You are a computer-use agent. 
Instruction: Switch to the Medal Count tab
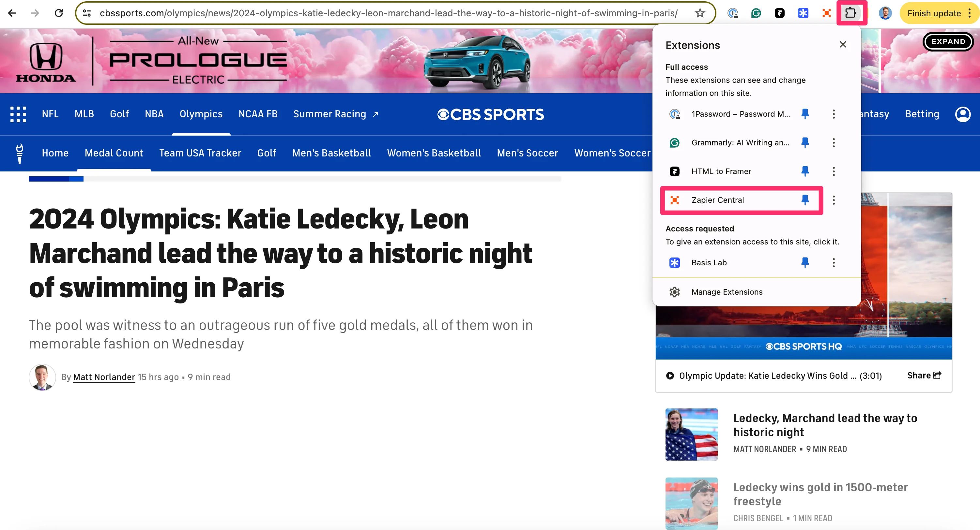(x=114, y=153)
